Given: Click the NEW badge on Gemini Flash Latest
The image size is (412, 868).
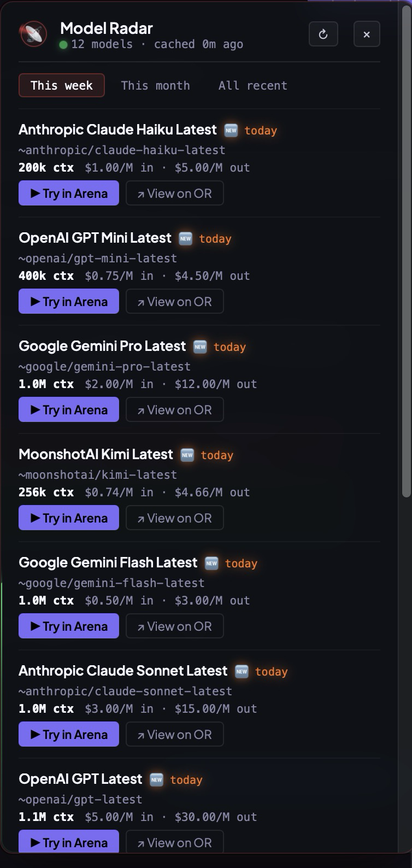Looking at the screenshot, I should coord(211,563).
